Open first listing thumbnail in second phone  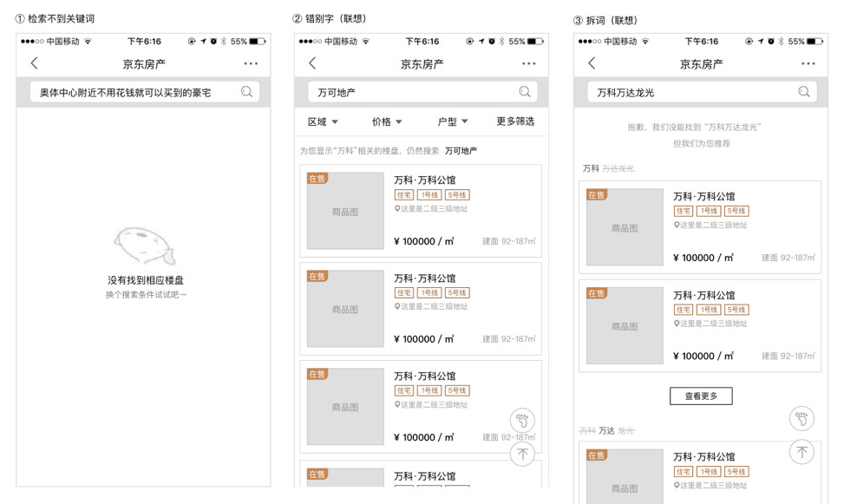(345, 211)
